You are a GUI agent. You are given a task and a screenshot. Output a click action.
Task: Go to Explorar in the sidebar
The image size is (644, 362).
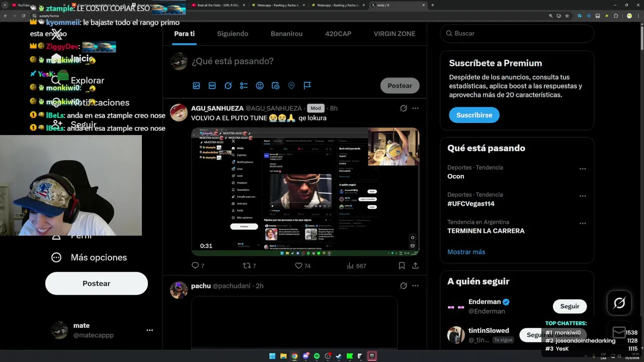(x=78, y=80)
